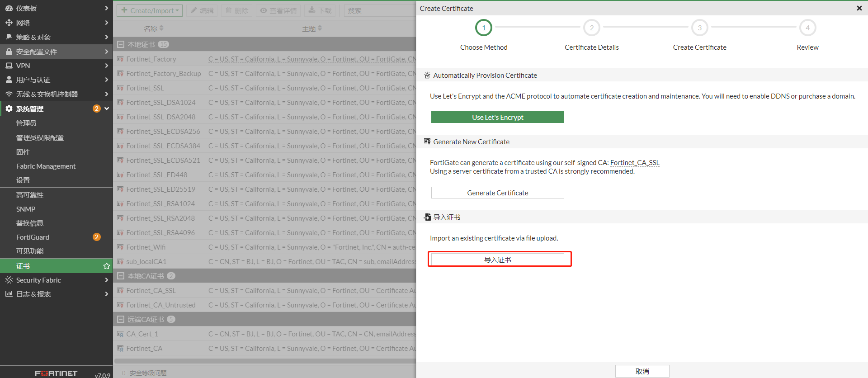Screen dimensions: 868x378
Task: Expand the 策略 & 对象 chevron
Action: tap(107, 37)
